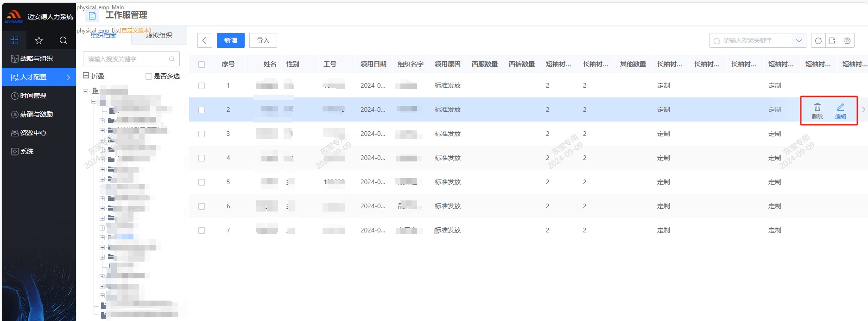Click the 新增 button
The width and height of the screenshot is (868, 321).
point(230,40)
